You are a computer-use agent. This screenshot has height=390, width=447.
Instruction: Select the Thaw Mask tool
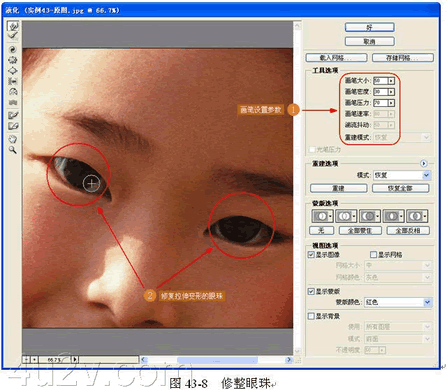[13, 126]
